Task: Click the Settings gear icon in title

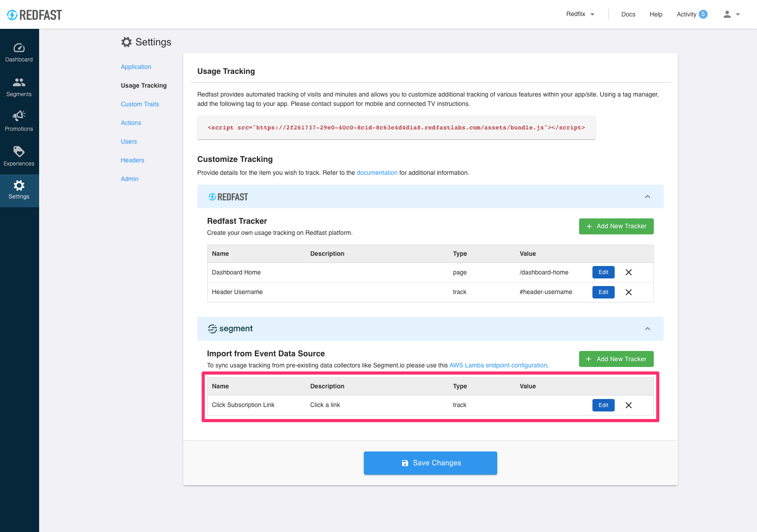Action: (126, 42)
